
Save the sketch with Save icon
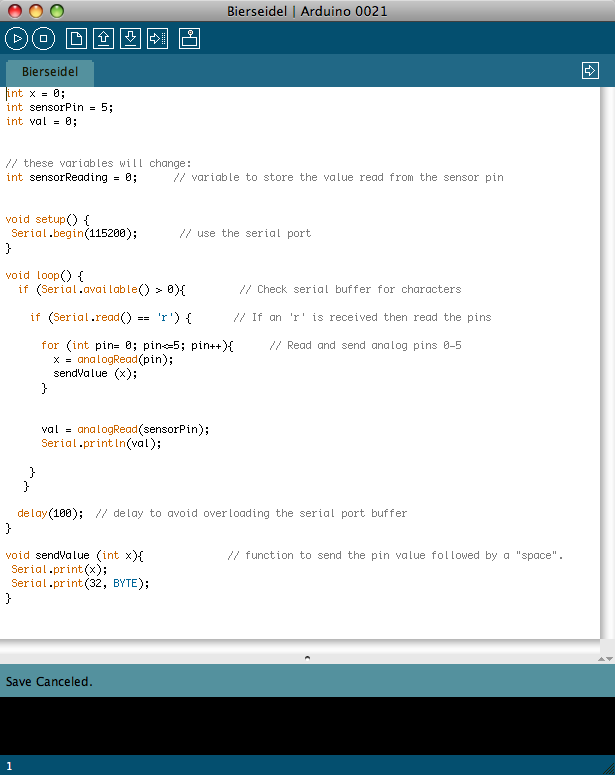point(130,39)
